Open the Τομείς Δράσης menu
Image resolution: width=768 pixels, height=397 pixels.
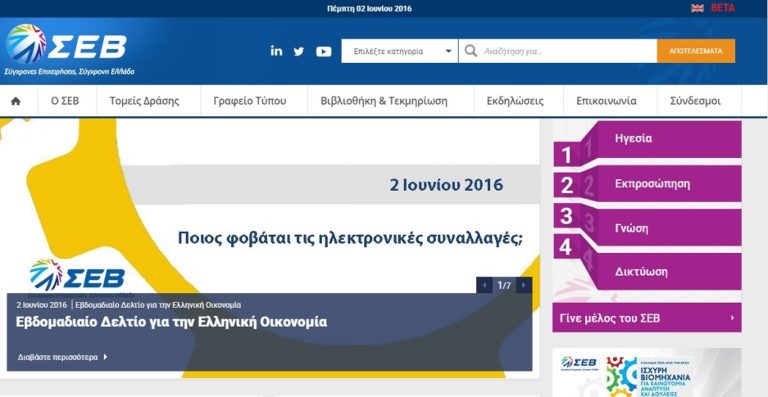click(144, 101)
